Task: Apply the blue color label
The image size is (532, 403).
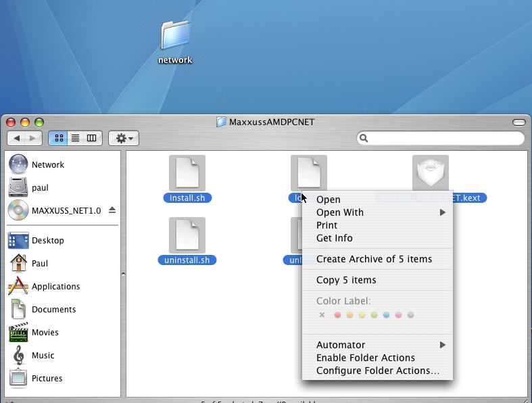Action: click(387, 315)
